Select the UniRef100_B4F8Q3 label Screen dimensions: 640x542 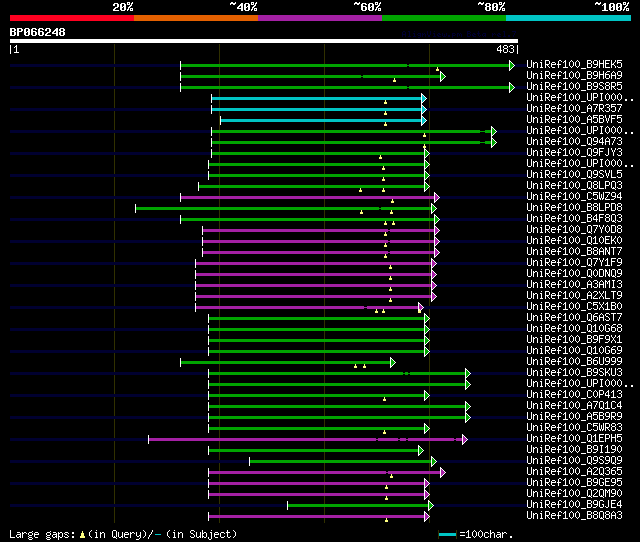point(574,218)
